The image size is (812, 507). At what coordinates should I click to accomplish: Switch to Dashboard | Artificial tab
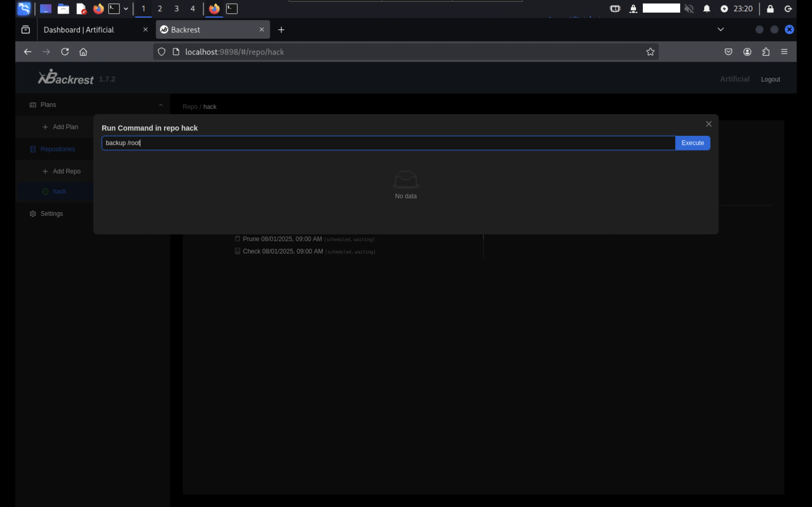coord(79,30)
